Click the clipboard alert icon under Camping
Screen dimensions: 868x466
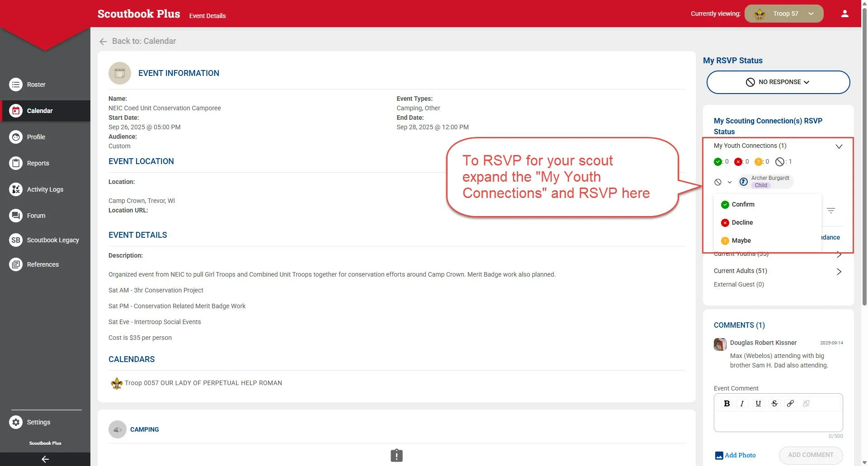396,455
